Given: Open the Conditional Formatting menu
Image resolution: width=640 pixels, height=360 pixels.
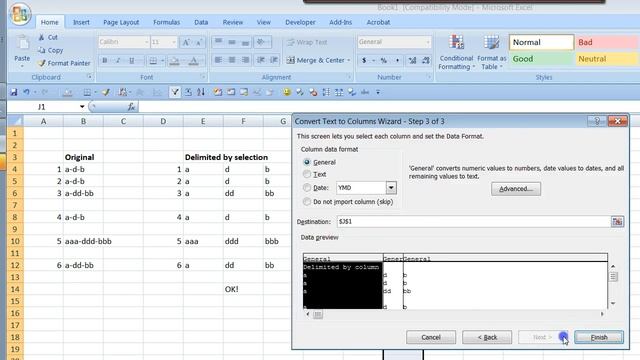Looking at the screenshot, I should pyautogui.click(x=456, y=53).
